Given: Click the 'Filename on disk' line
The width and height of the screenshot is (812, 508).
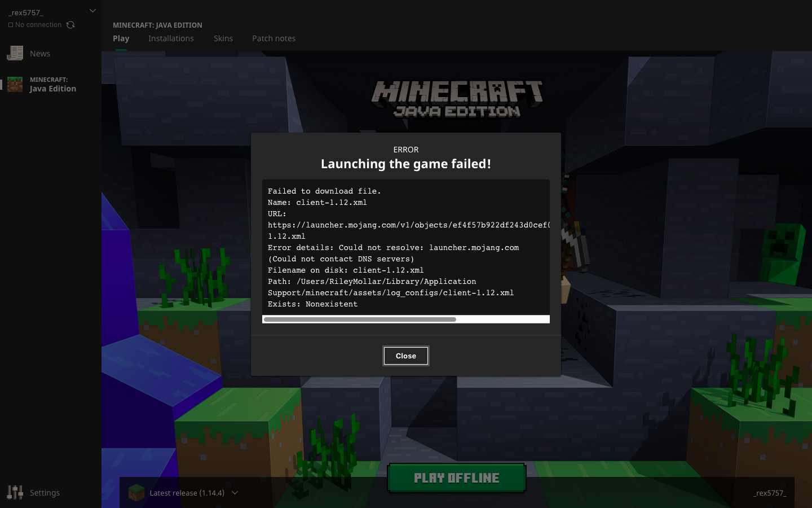Looking at the screenshot, I should [x=346, y=270].
